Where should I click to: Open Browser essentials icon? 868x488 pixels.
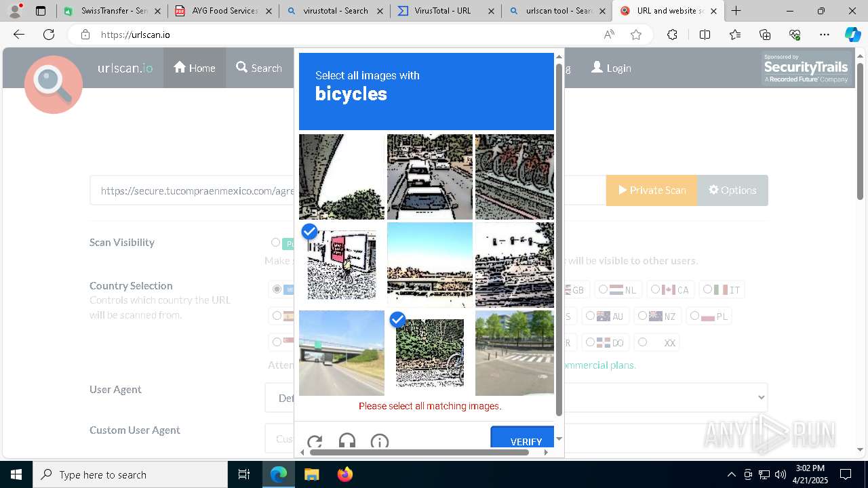[x=795, y=35]
